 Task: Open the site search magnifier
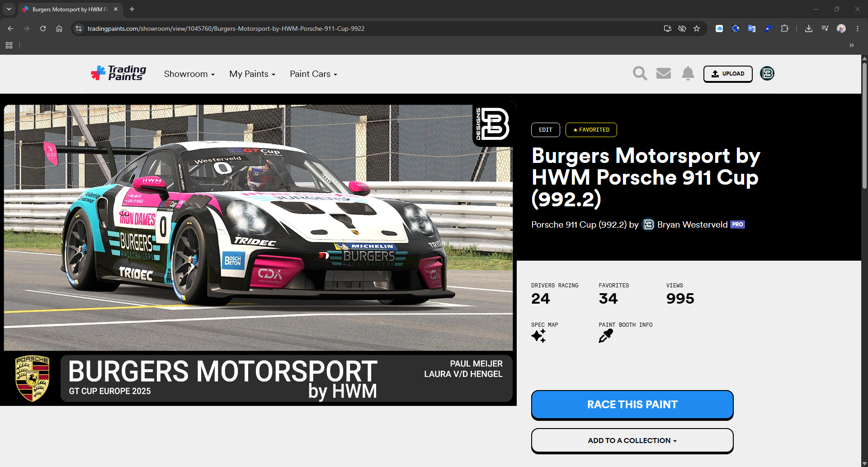point(640,73)
